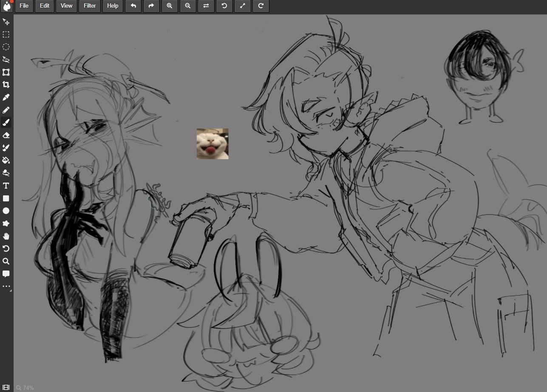Open the View menu
547x392 pixels.
(66, 6)
